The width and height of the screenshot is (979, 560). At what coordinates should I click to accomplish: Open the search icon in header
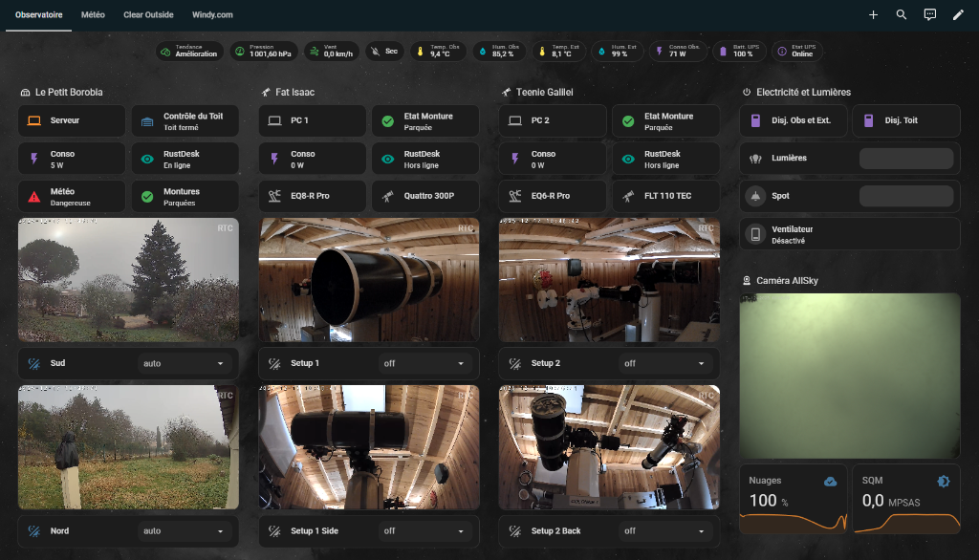901,14
